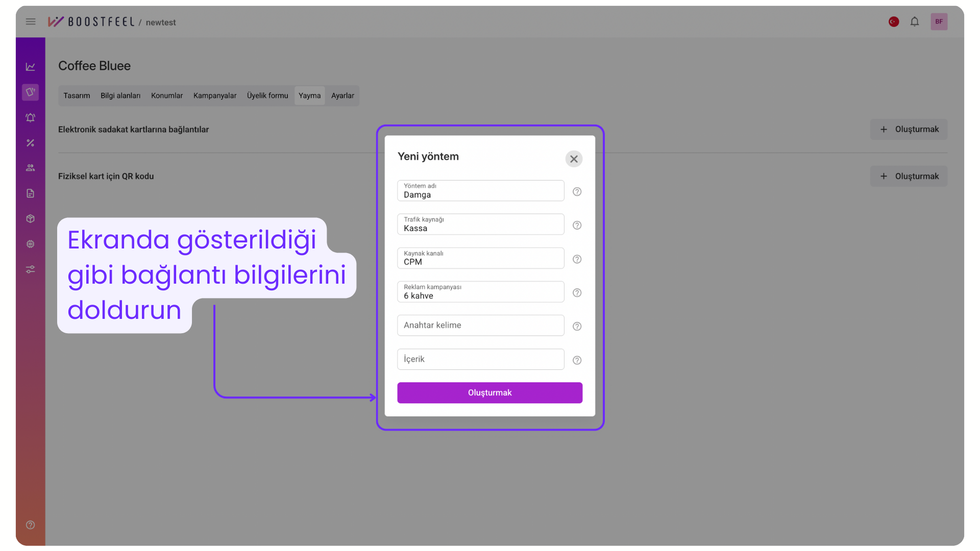
Task: Show help for Kaynak kanalı field
Action: point(577,259)
